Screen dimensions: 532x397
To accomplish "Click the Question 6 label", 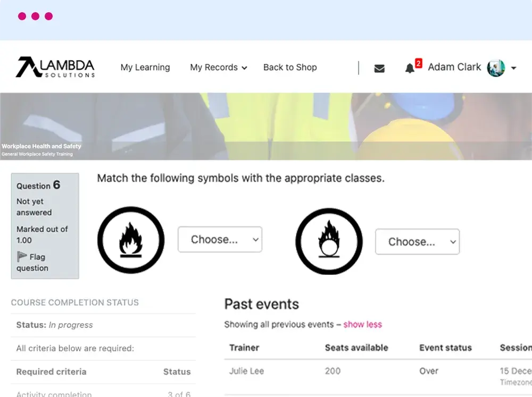I will [38, 185].
